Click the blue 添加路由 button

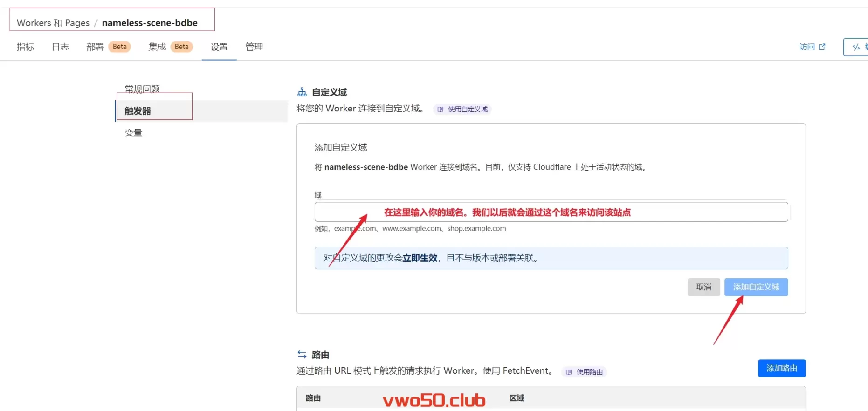pyautogui.click(x=781, y=368)
